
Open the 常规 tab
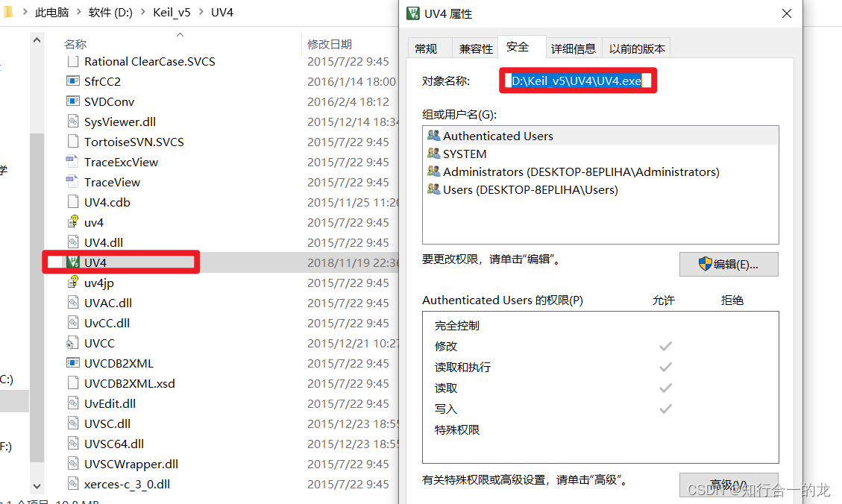click(x=427, y=49)
